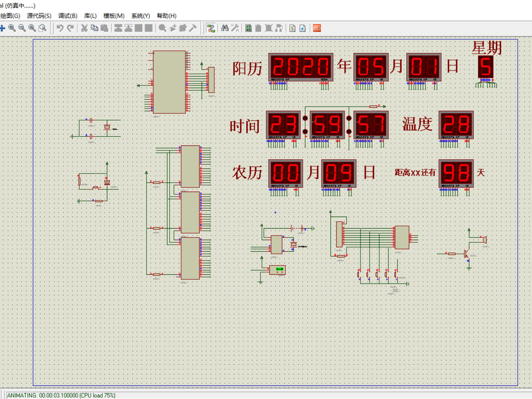Click the Zoom Out magnifier icon

tap(22, 28)
